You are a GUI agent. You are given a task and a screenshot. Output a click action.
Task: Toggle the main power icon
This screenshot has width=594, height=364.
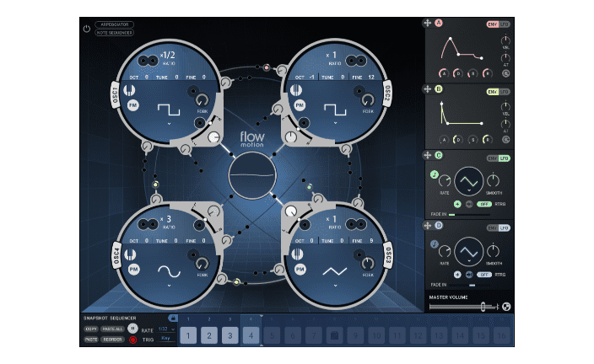pos(87,29)
